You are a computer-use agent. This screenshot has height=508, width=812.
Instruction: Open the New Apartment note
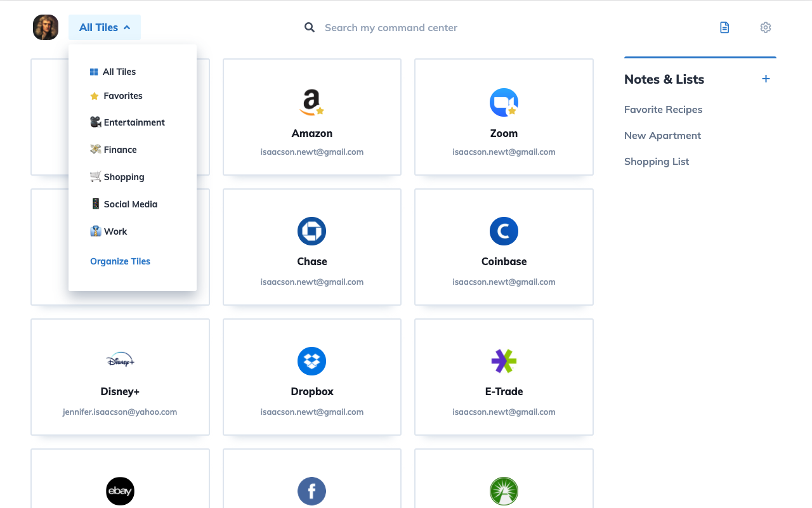(662, 135)
